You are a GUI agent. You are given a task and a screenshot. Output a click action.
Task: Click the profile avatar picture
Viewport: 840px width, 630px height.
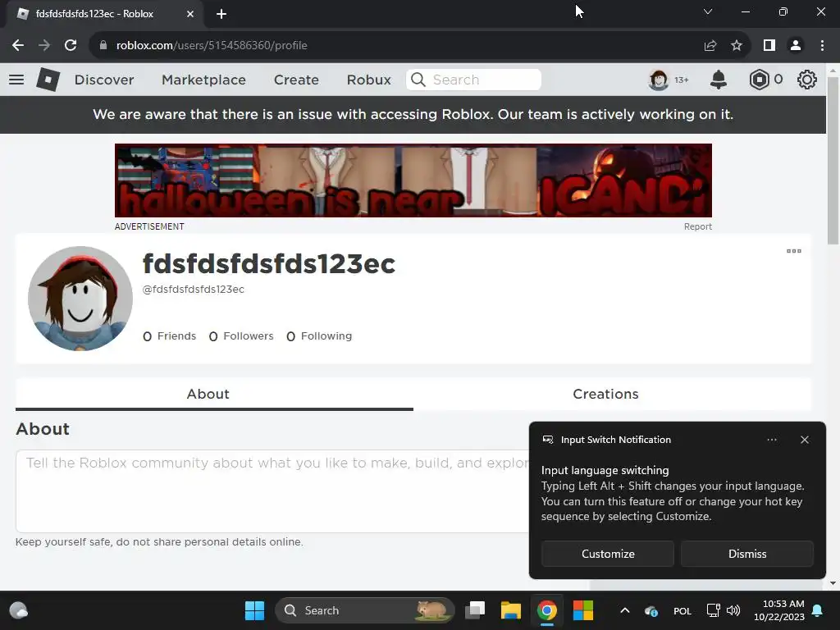80,299
